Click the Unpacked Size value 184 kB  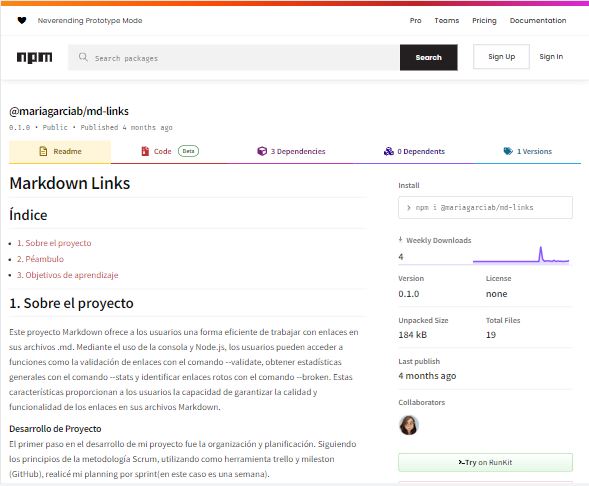[x=412, y=335]
